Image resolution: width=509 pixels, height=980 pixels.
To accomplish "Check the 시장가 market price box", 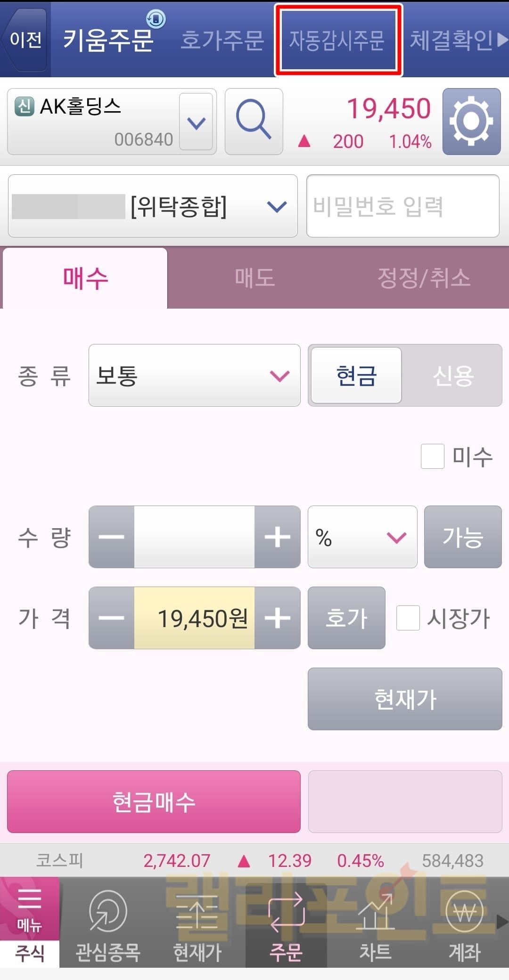I will [x=408, y=618].
